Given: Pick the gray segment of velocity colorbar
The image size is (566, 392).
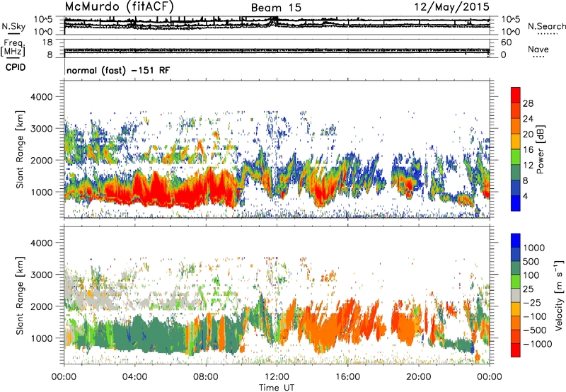Looking at the screenshot, I should coord(516,296).
